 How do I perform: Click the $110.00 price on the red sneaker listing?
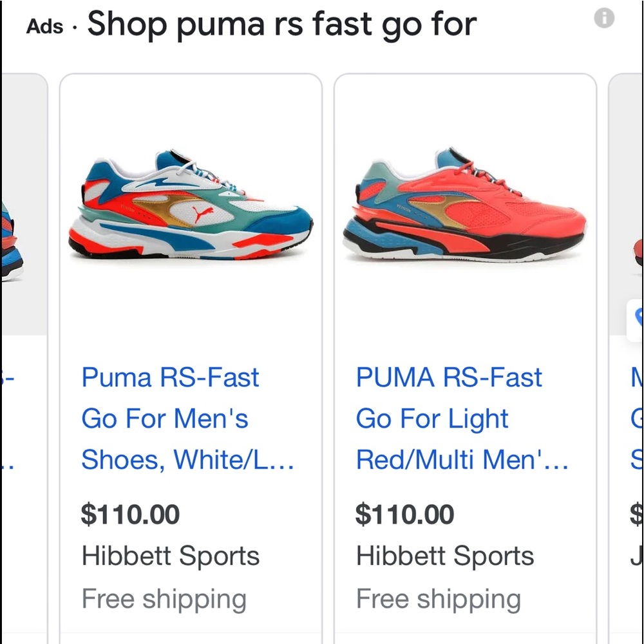(405, 514)
